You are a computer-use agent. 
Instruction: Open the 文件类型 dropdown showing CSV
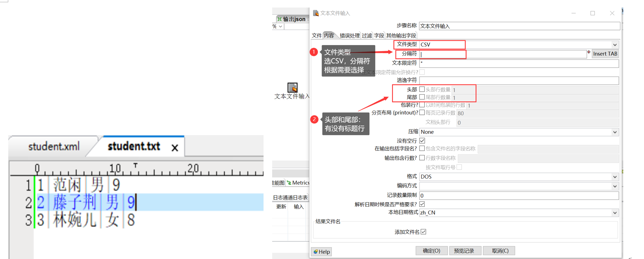tap(519, 45)
